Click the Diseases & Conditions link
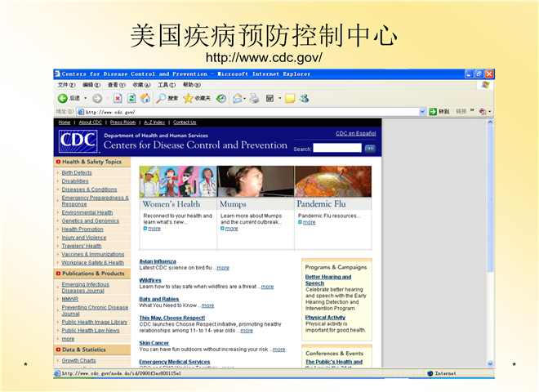Image resolution: width=539 pixels, height=392 pixels. [x=89, y=189]
